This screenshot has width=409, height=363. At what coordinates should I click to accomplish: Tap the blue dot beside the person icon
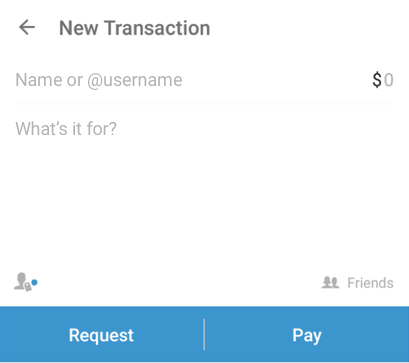(34, 283)
